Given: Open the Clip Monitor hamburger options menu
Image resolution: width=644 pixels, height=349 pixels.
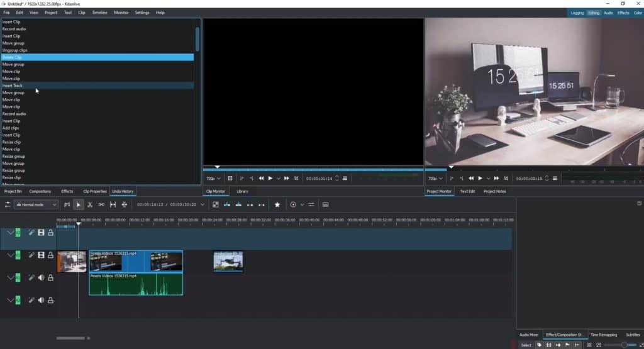Looking at the screenshot, I should [345, 179].
